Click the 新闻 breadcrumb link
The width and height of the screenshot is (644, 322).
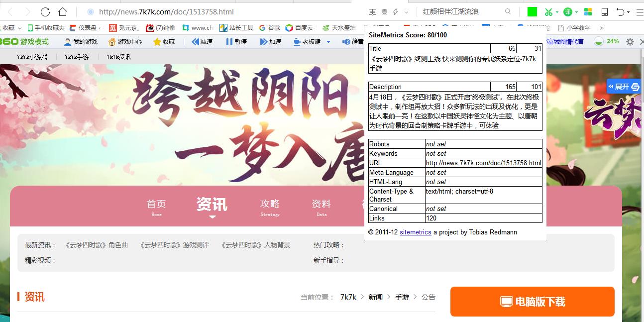[x=376, y=297]
